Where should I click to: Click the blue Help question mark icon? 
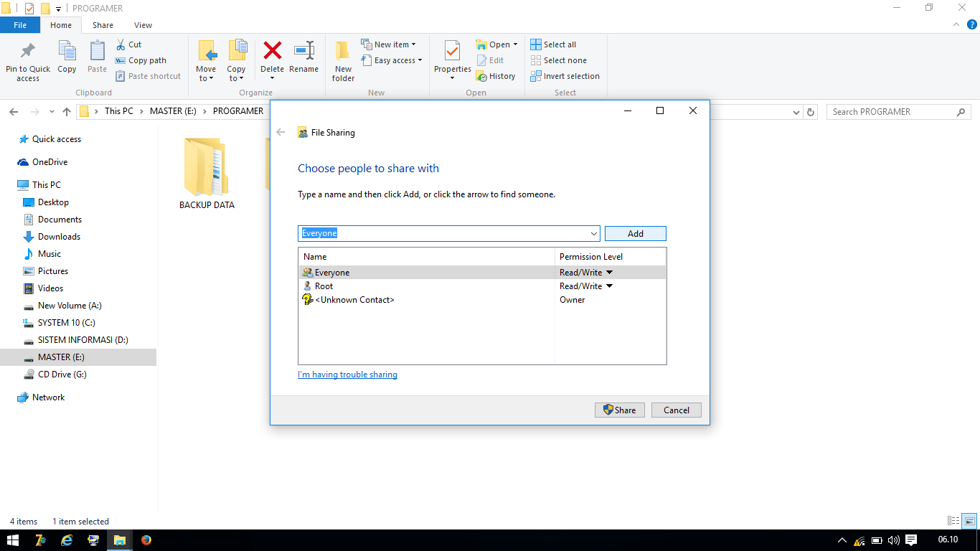point(972,24)
